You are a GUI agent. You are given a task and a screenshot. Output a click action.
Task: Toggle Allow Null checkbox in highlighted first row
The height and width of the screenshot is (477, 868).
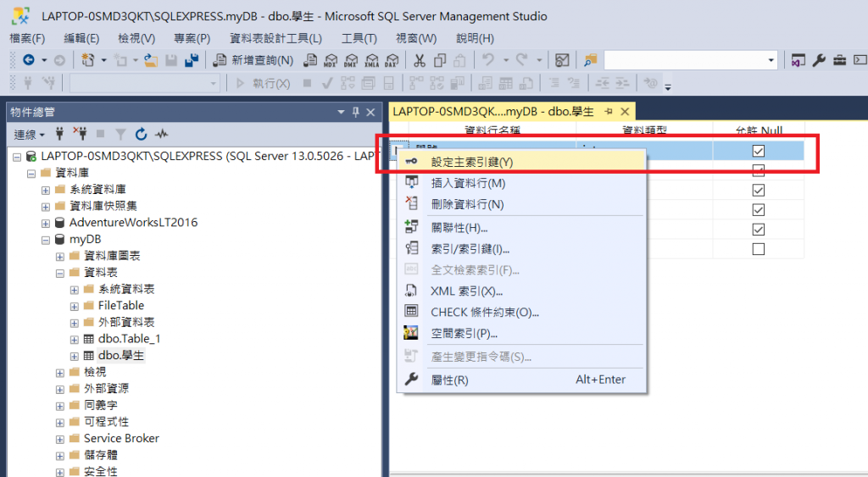[x=759, y=151]
